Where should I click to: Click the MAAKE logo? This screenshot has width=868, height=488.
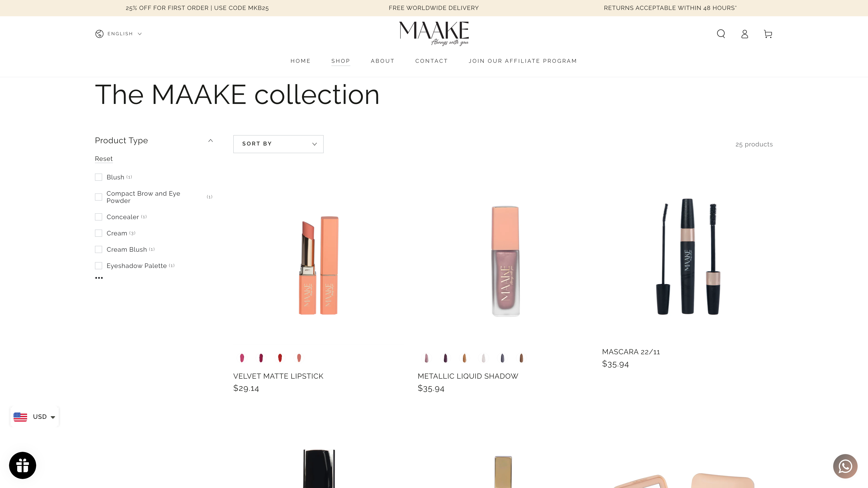pos(434,33)
